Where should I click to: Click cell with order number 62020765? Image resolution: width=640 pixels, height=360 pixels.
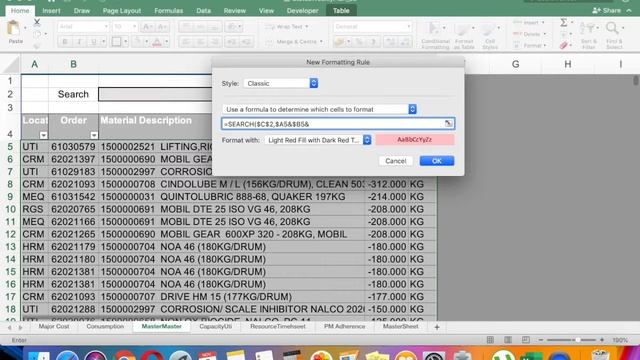[73, 209]
